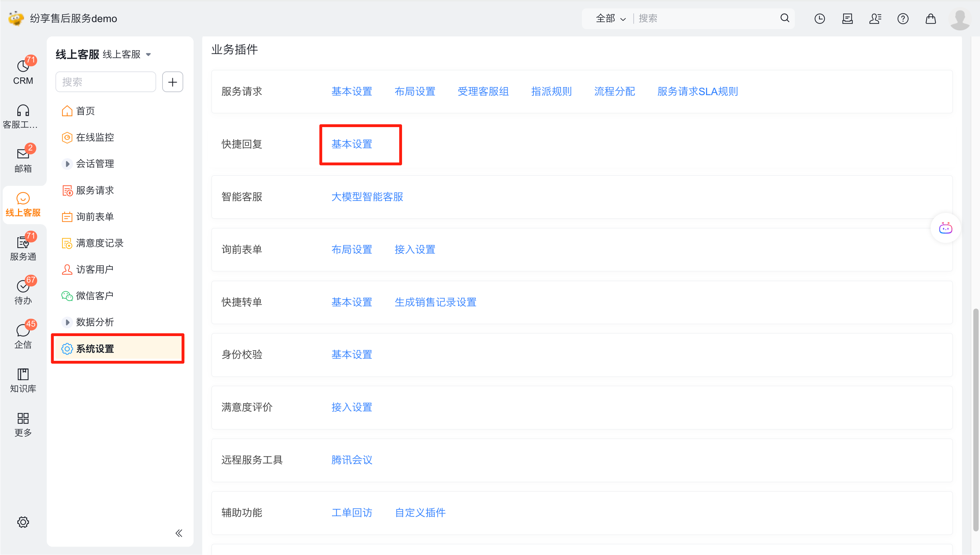Click the search magnifier icon
Viewport: 980px width, 555px height.
coord(784,18)
